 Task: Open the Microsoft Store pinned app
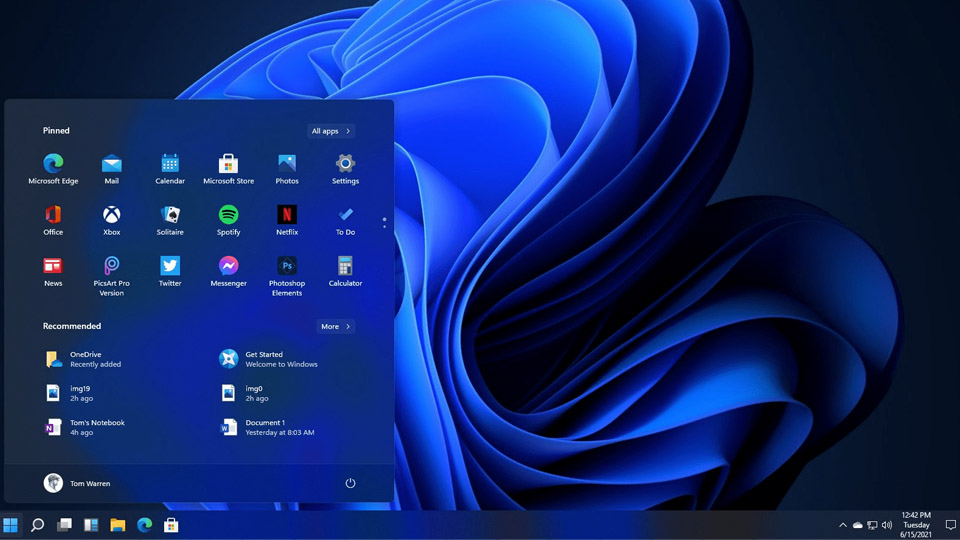click(228, 164)
